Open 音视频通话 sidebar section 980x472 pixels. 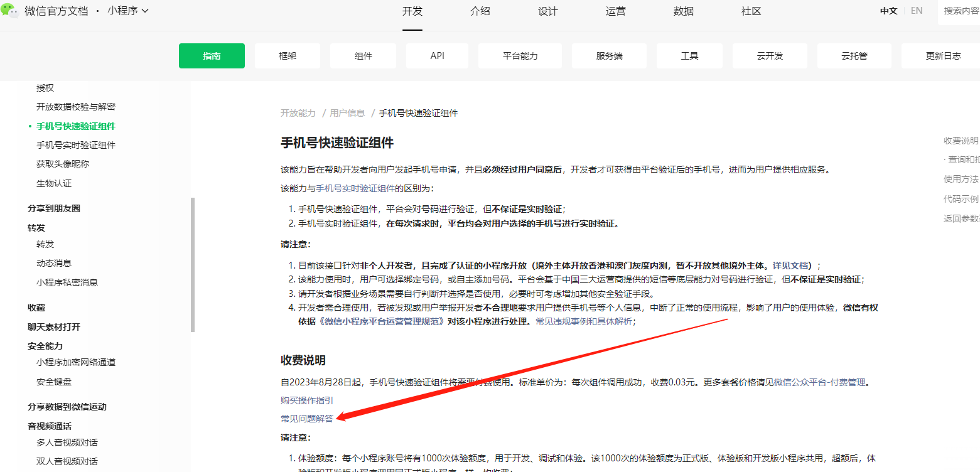[x=50, y=426]
